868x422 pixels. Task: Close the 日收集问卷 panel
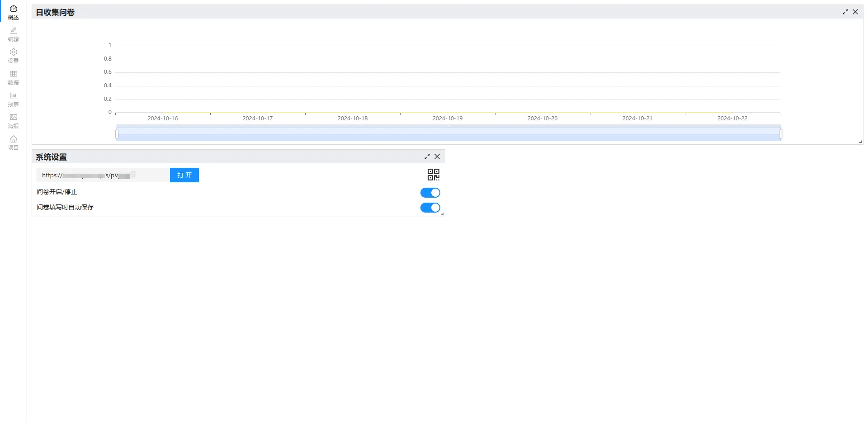click(x=855, y=12)
